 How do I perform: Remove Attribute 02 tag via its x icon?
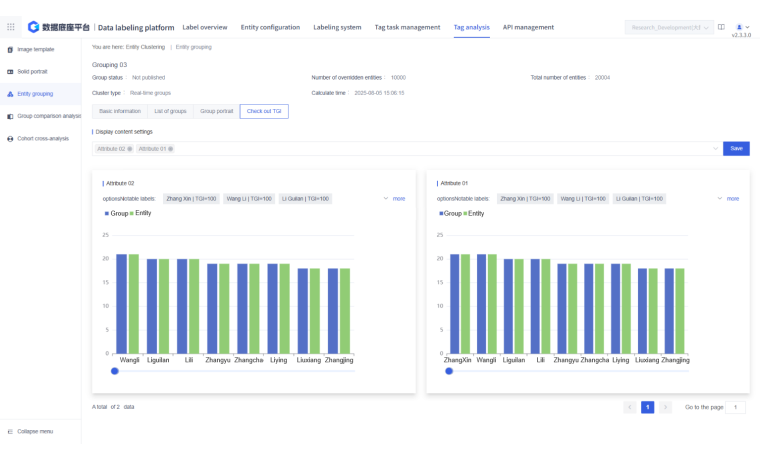[x=130, y=149]
